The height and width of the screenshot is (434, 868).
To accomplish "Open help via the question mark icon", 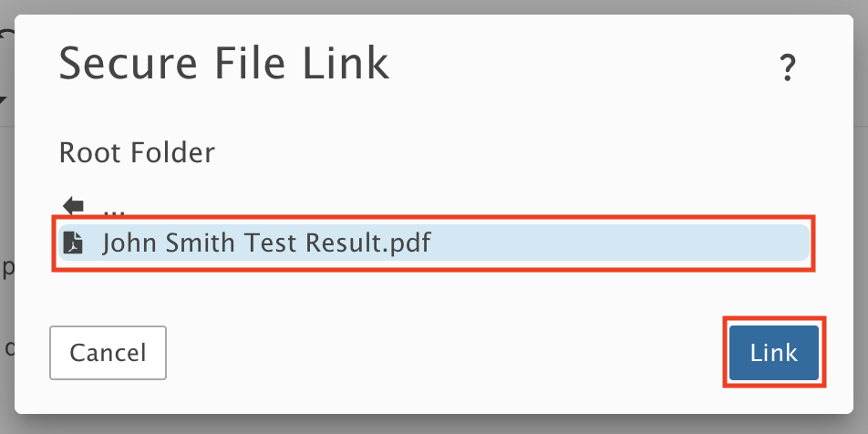I will point(787,67).
